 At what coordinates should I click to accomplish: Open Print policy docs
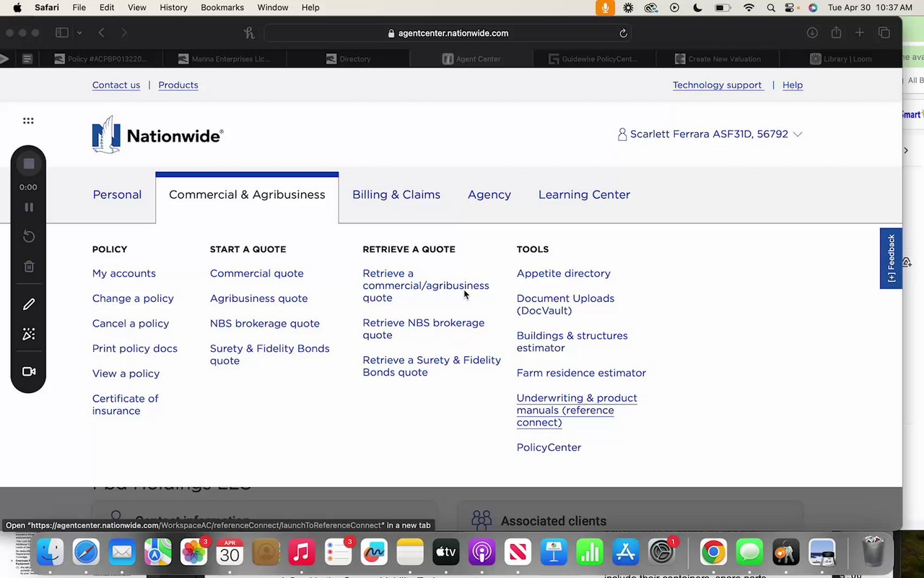click(x=135, y=349)
